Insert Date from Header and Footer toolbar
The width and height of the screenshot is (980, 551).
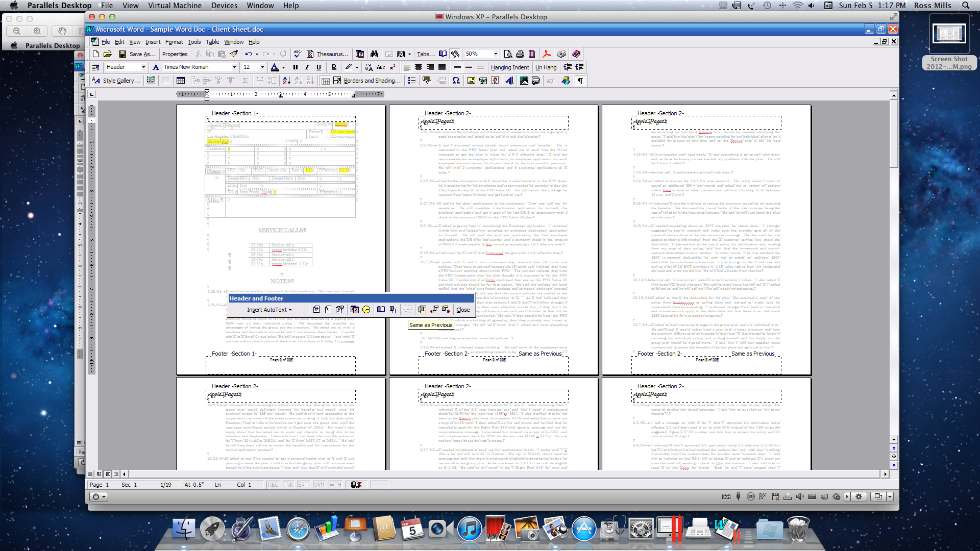click(x=355, y=310)
